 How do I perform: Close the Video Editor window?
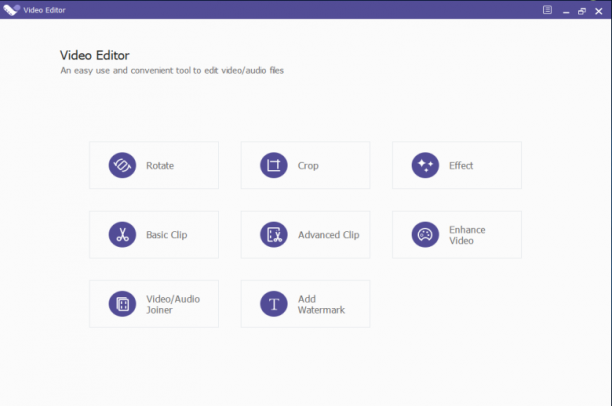[599, 11]
